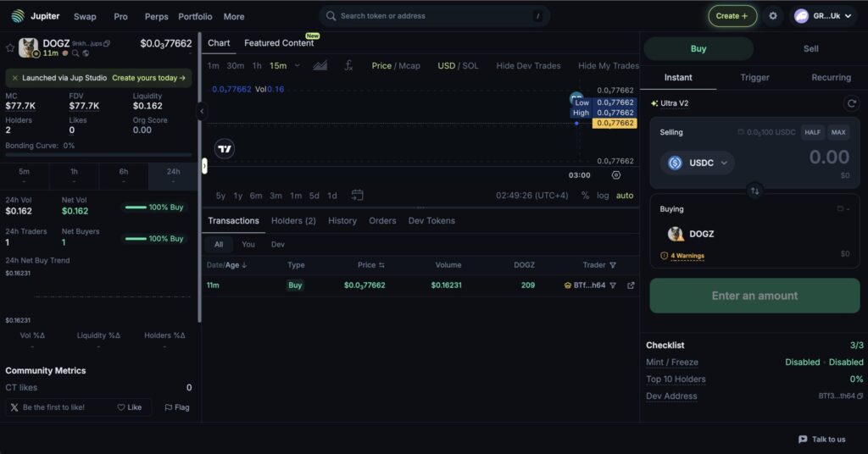Click the Ultra V2 sparkle label
This screenshot has height=454, width=868.
pyautogui.click(x=670, y=103)
